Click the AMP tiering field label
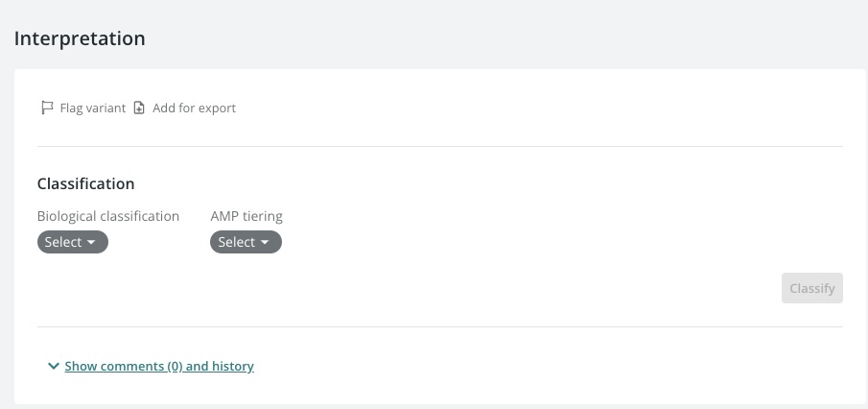Screen dimensions: 868x409 pos(246,216)
